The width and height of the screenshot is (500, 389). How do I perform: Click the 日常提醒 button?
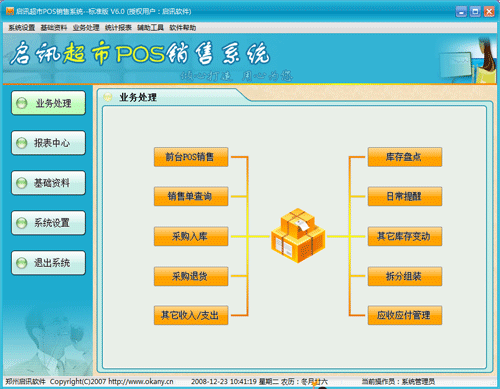405,196
